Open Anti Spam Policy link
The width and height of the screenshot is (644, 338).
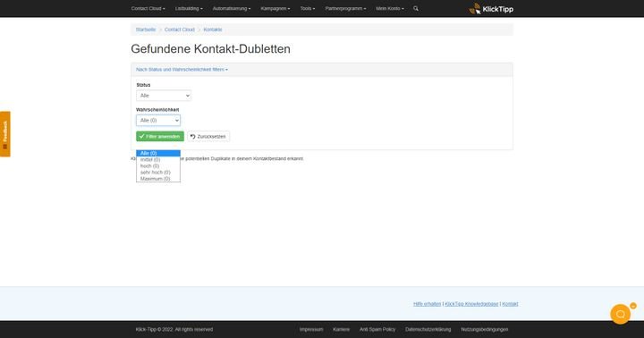377,329
